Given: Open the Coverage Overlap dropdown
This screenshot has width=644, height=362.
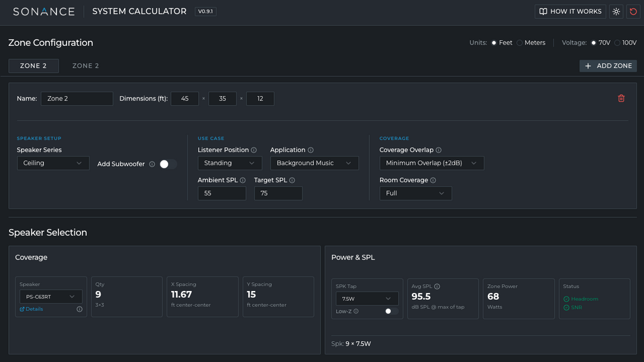Looking at the screenshot, I should (x=431, y=163).
